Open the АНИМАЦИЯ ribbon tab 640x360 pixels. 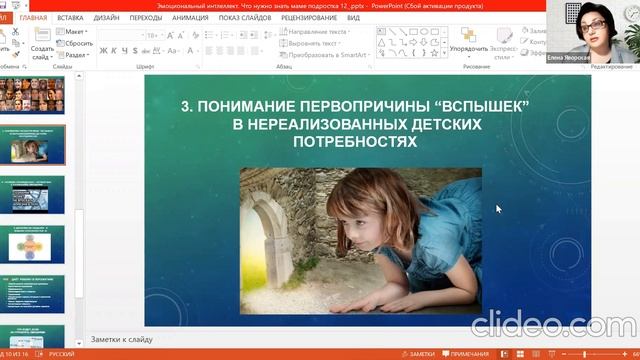pos(190,18)
